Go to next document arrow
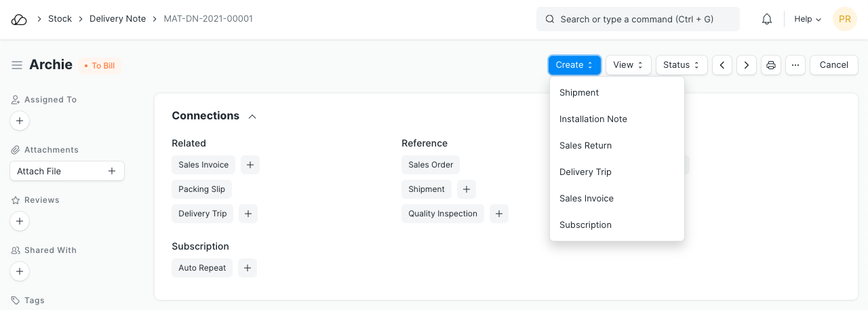 tap(747, 65)
